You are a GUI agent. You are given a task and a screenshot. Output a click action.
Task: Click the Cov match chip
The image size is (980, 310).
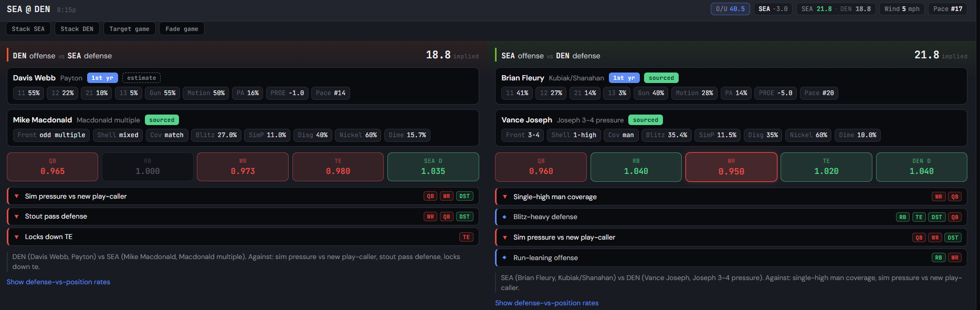tap(167, 135)
